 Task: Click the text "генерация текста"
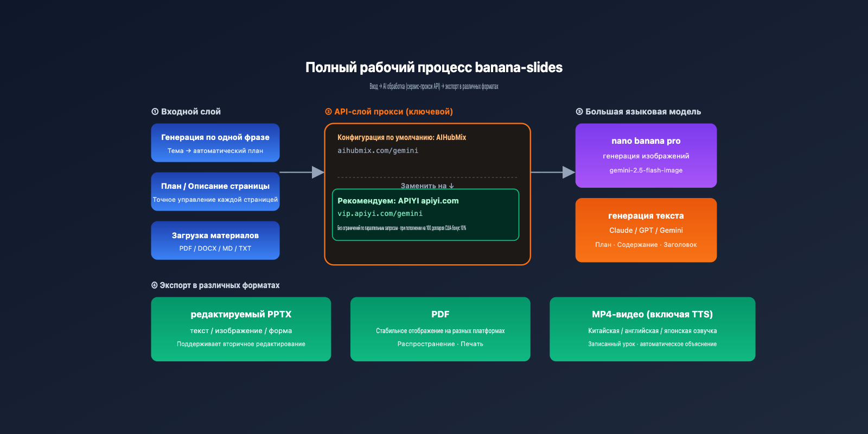(x=646, y=216)
